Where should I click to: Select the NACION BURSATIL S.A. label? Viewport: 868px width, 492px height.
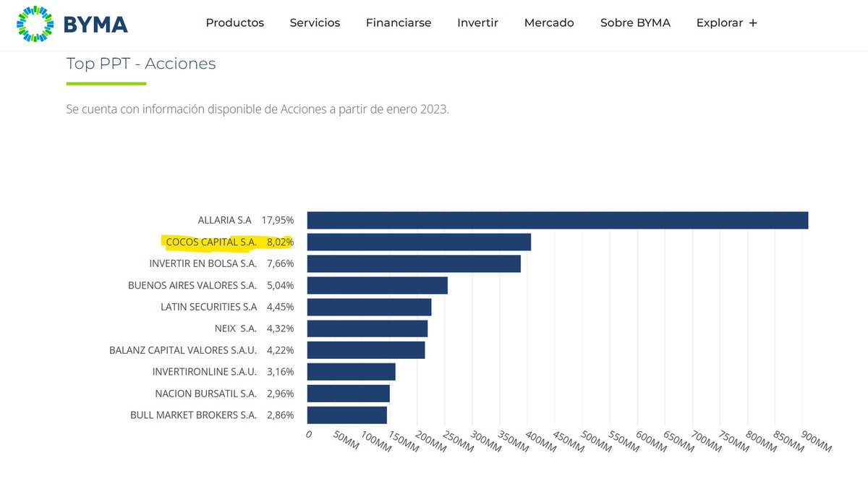point(206,394)
